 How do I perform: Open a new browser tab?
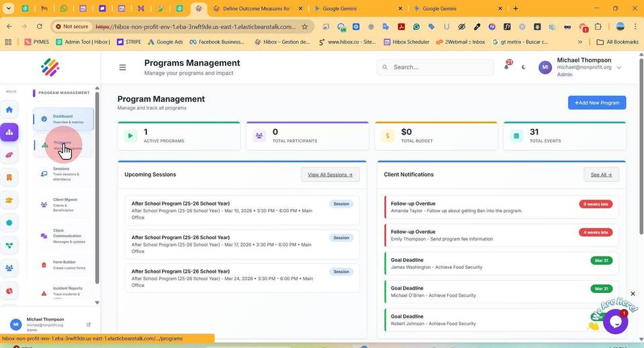point(516,8)
